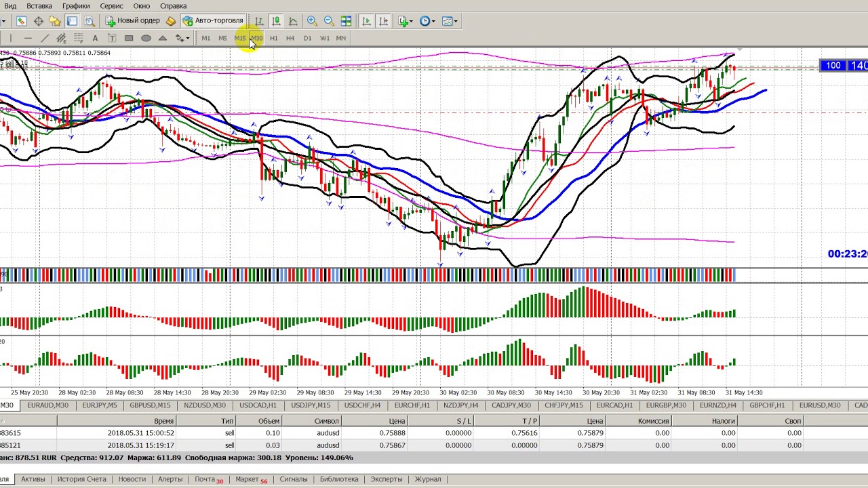868x488 pixels.
Task: Toggle the Terminal panel icon
Action: pyautogui.click(x=72, y=21)
